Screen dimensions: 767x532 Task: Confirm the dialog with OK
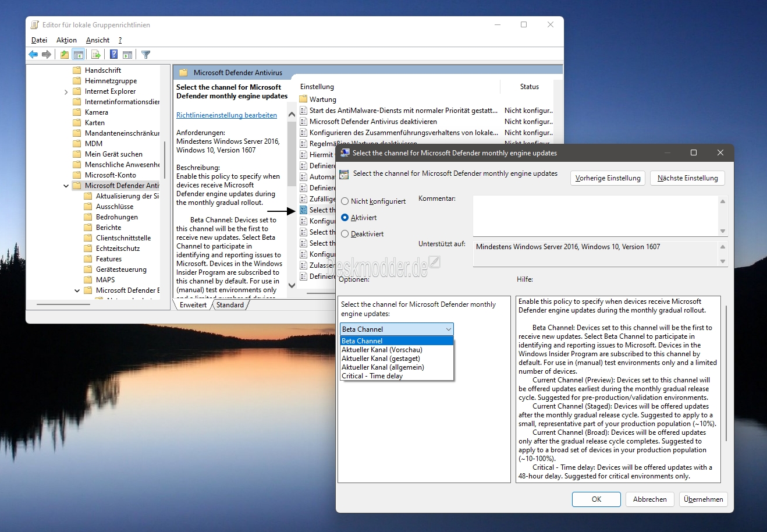tap(596, 499)
